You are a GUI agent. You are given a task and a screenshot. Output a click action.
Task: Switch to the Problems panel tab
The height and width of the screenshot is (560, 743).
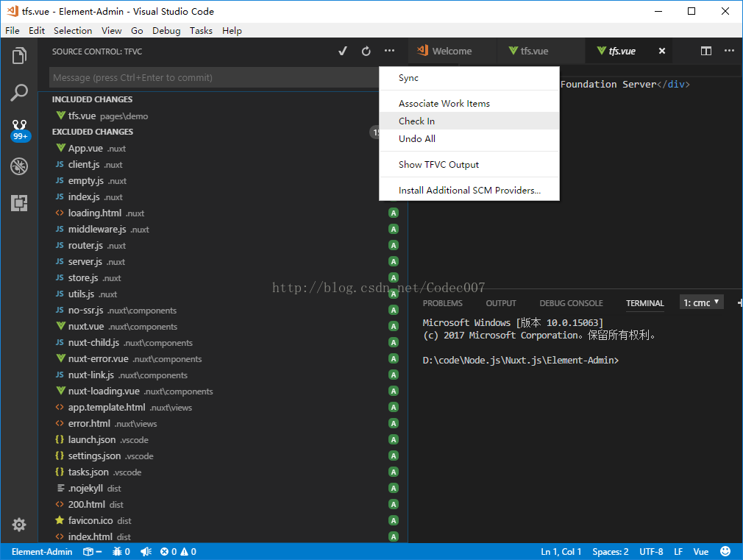tap(443, 303)
